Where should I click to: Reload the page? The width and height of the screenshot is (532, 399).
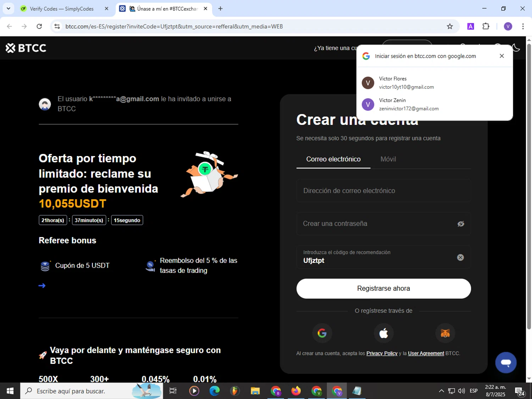[39, 26]
